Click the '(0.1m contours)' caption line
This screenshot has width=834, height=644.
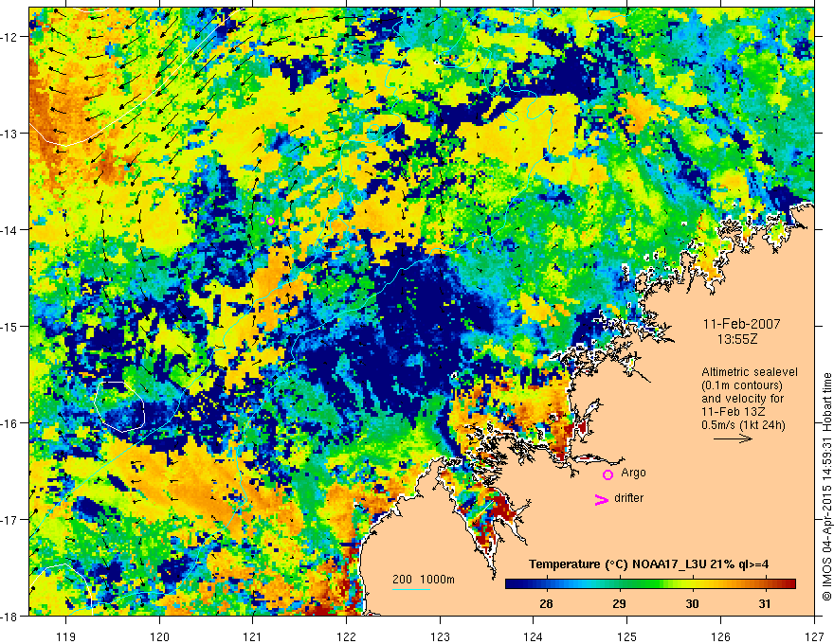pos(742,385)
